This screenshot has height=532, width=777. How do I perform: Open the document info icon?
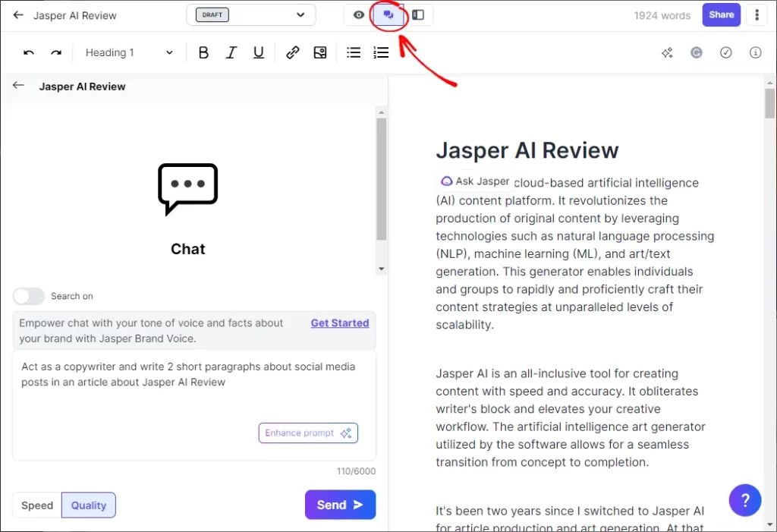click(756, 52)
